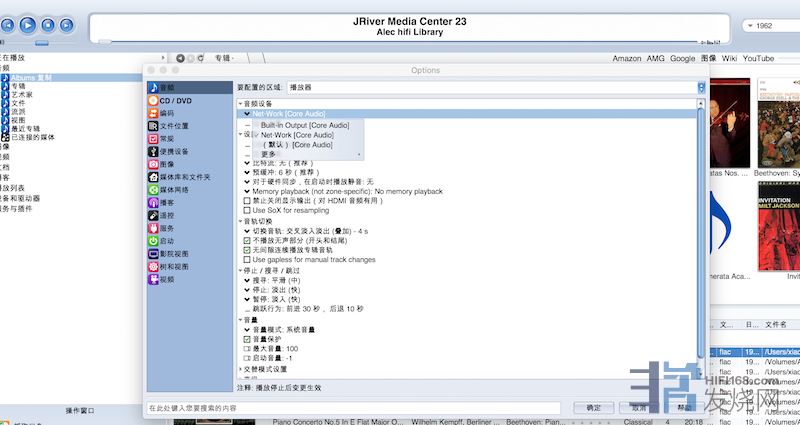Select the 编码 (Encoding) options icon
Screen dimensions: 800x425
coord(167,114)
